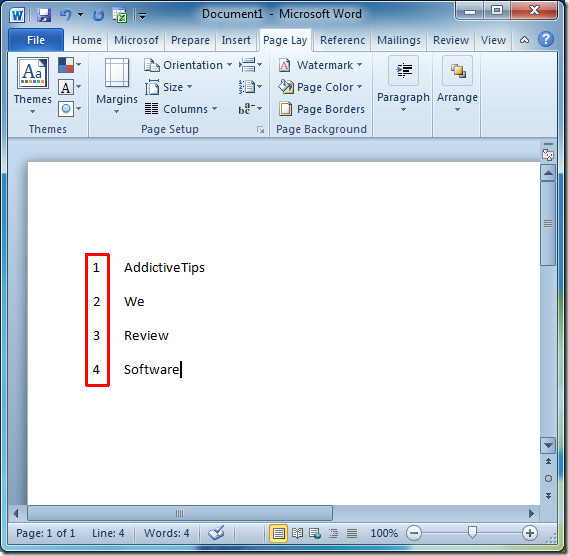Switch to Web Layout view
The image size is (569, 556).
(x=315, y=533)
